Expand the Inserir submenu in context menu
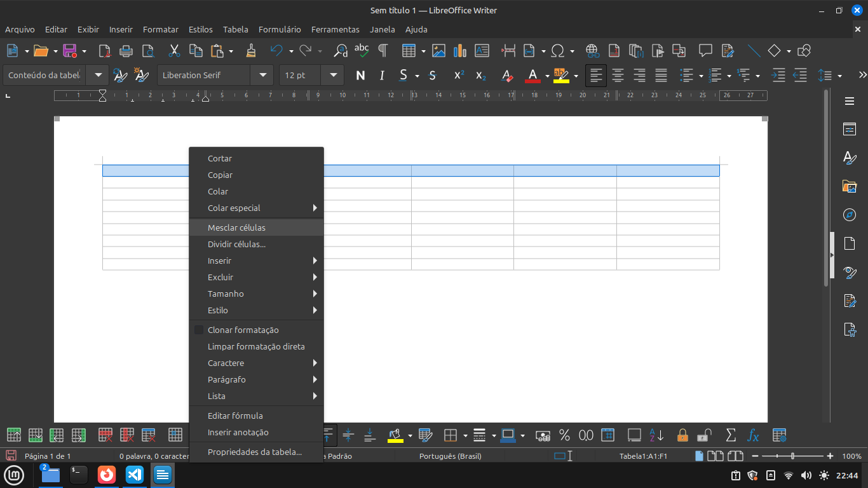Viewport: 868px width, 488px height. coord(257,261)
